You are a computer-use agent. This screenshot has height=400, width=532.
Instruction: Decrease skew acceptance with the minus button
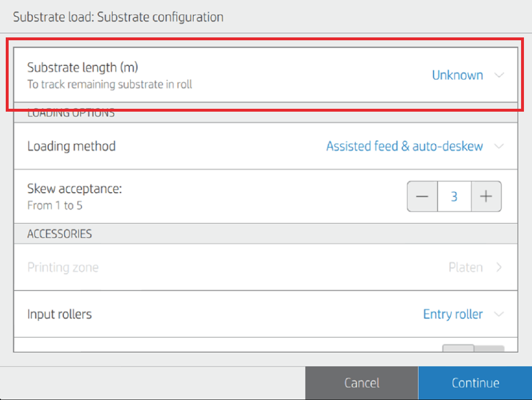[x=422, y=196]
